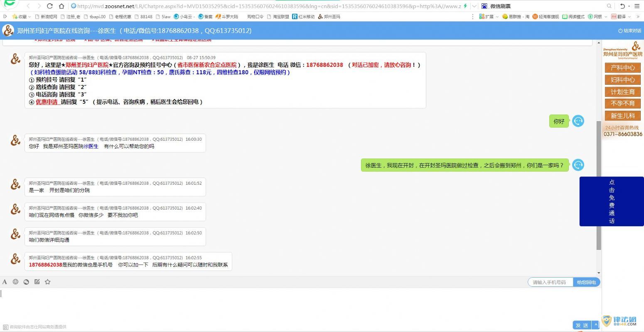Image resolution: width=644 pixels, height=332 pixels.
Task: Expand send options arrow beside 发送
Action: click(x=595, y=325)
